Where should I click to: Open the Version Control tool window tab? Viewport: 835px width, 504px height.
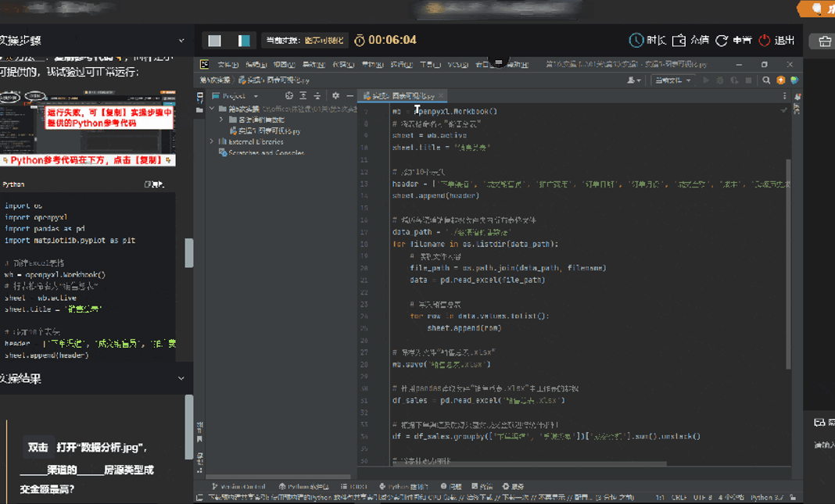point(238,487)
